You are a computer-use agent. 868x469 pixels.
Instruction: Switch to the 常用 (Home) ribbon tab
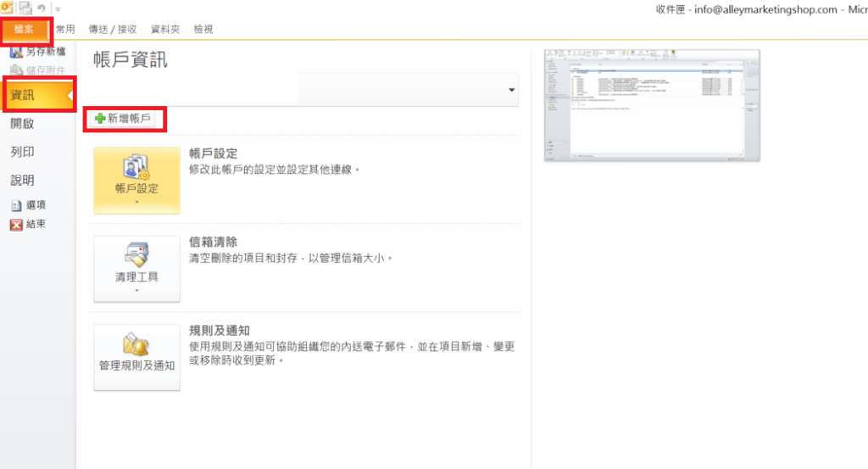[65, 29]
